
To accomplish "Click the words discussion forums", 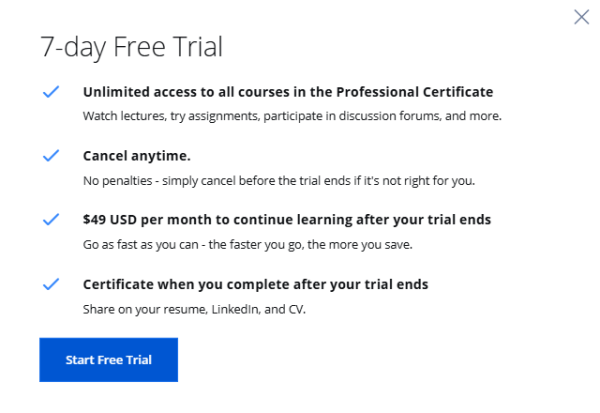I will click(x=378, y=116).
